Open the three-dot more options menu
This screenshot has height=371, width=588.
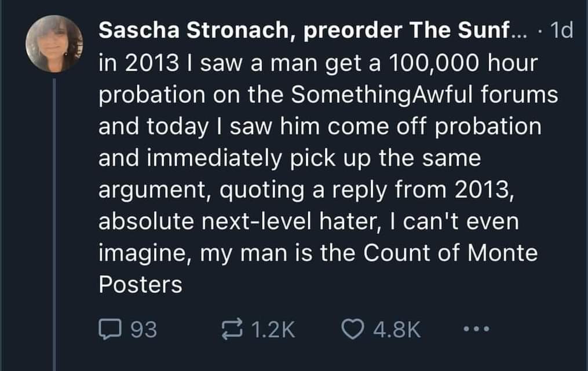coord(478,330)
